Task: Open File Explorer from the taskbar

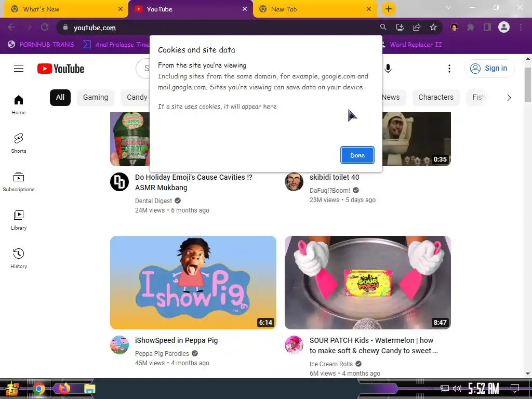Action: 89,389
